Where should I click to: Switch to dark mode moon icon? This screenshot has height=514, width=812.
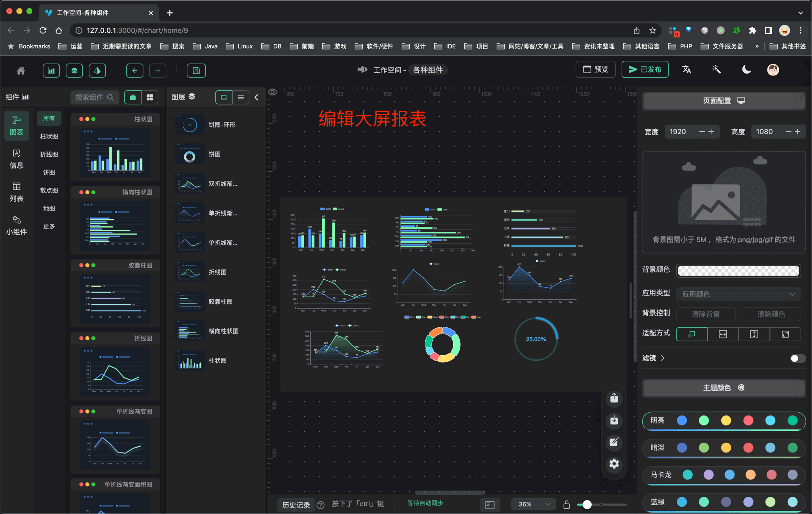click(x=746, y=70)
